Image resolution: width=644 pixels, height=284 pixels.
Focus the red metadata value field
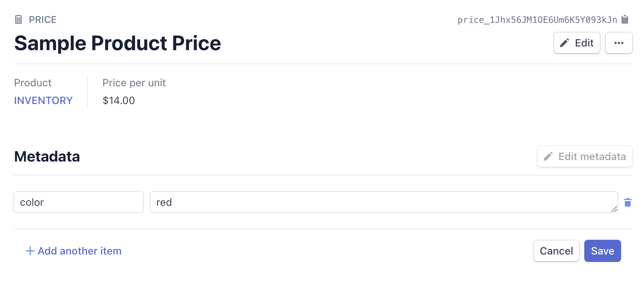pyautogui.click(x=384, y=202)
